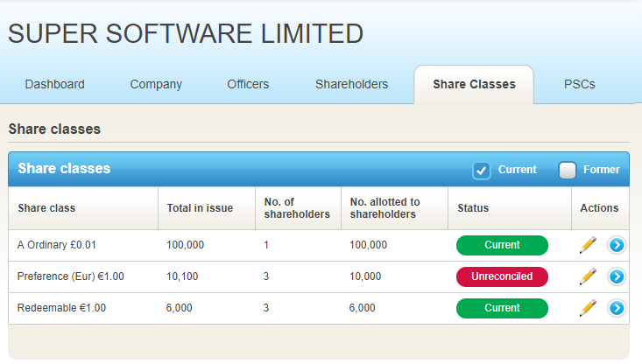Click Current status badge for A Ordinary
The height and width of the screenshot is (364, 642).
(x=502, y=245)
